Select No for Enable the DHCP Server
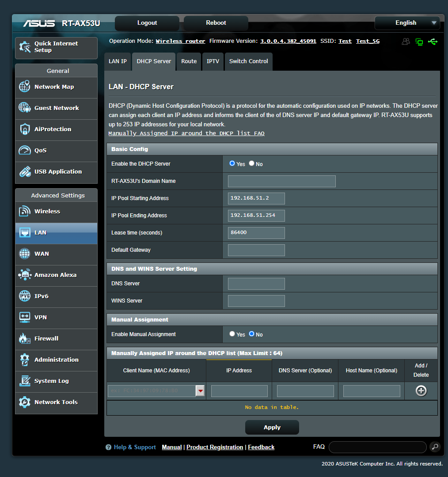The height and width of the screenshot is (477, 448). point(251,163)
